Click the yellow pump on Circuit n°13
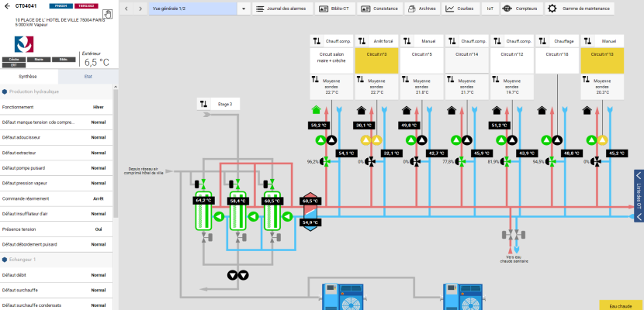Image resolution: width=644 pixels, height=310 pixels. pyautogui.click(x=602, y=140)
